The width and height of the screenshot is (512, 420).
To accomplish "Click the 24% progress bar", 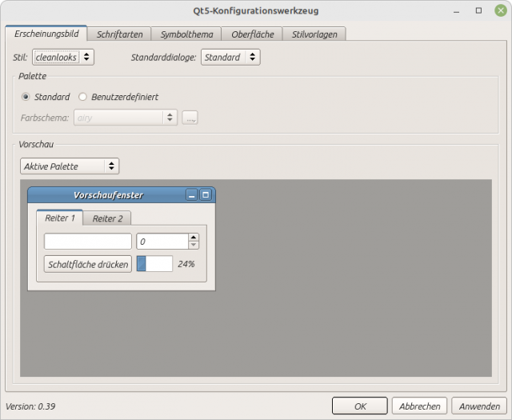I will [x=154, y=264].
